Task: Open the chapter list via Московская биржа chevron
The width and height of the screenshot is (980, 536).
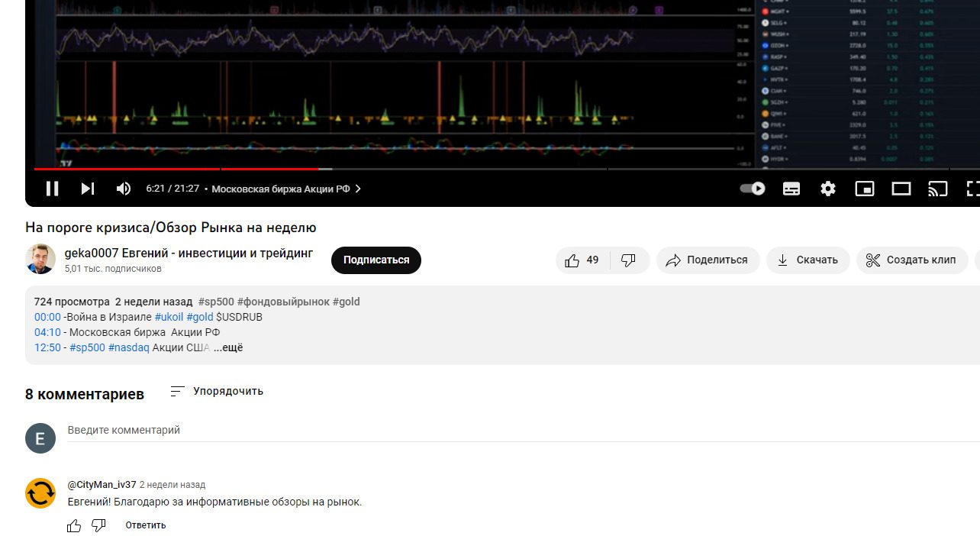Action: 357,189
